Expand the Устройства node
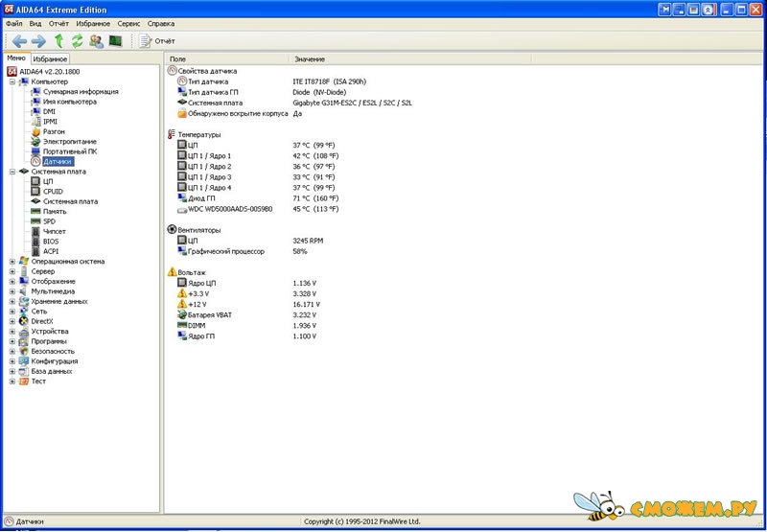Image resolution: width=767 pixels, height=532 pixels. [12, 332]
